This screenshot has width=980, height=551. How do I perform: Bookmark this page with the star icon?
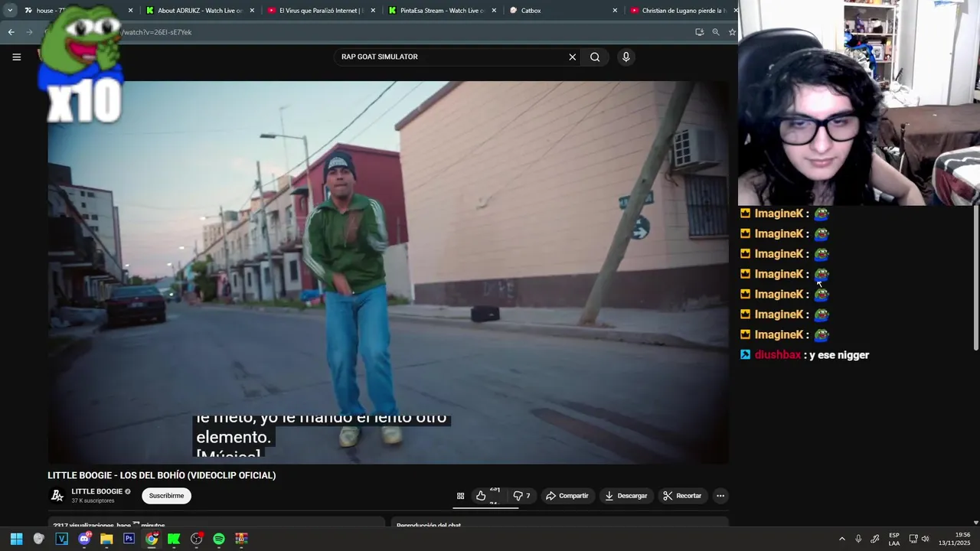pyautogui.click(x=732, y=32)
